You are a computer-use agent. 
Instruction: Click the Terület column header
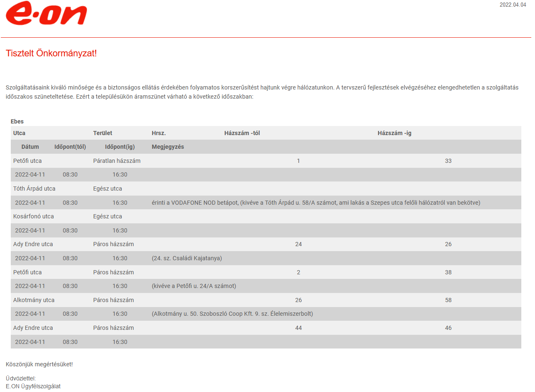(x=103, y=133)
